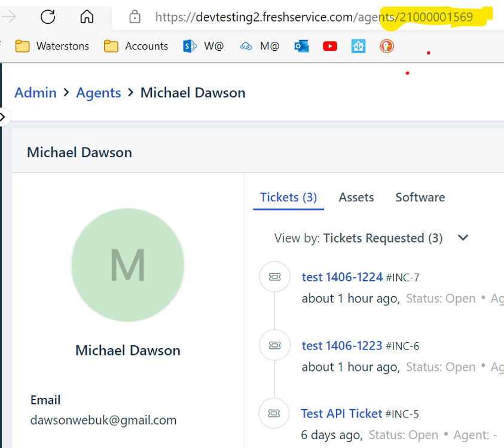Viewport: 504px width, 448px height.
Task: Click the padlock site information icon
Action: 135,17
